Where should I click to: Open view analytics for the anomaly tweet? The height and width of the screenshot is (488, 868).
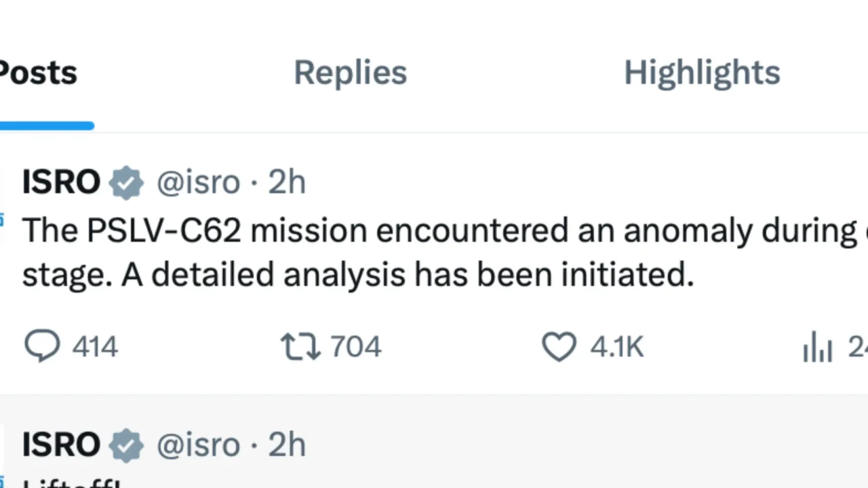pyautogui.click(x=817, y=346)
